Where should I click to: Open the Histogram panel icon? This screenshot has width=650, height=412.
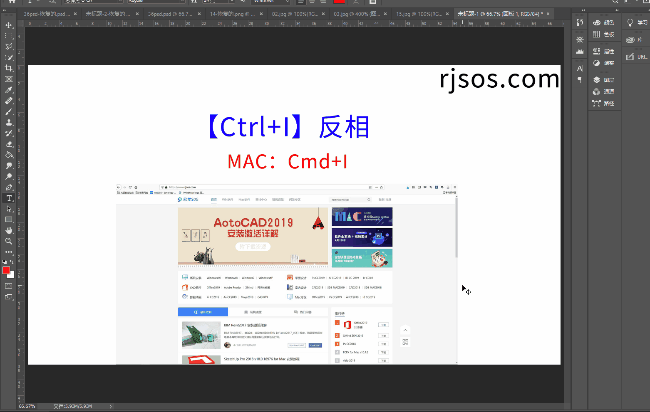pyautogui.click(x=580, y=51)
